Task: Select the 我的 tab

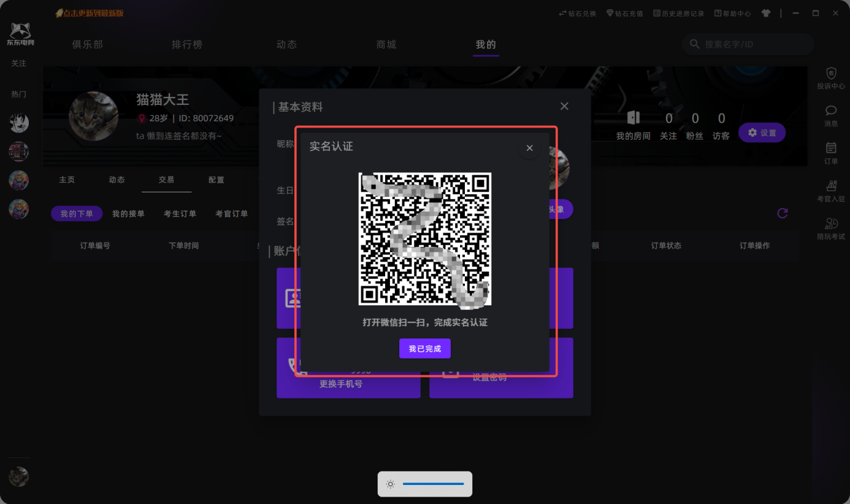Action: (486, 44)
